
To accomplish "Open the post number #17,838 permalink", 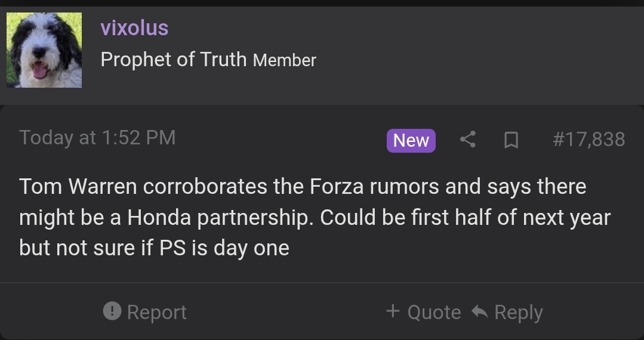I will click(x=589, y=140).
